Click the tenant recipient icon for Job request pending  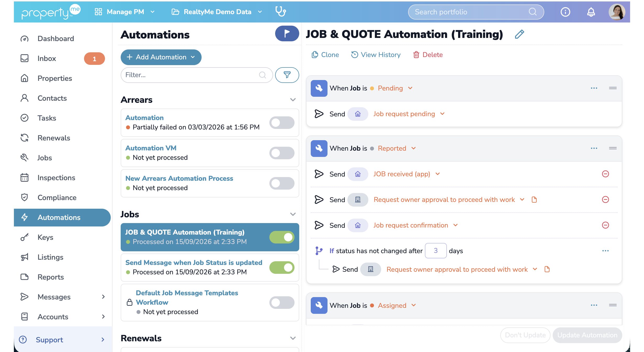click(358, 114)
